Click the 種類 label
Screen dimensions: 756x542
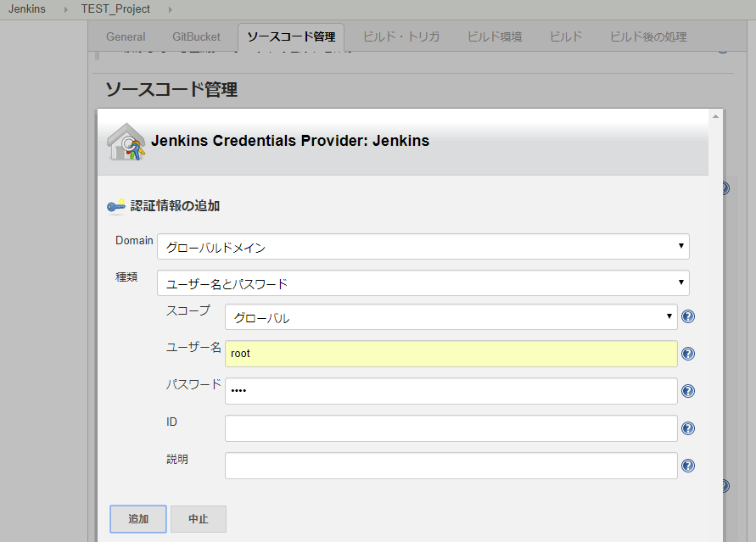[126, 277]
